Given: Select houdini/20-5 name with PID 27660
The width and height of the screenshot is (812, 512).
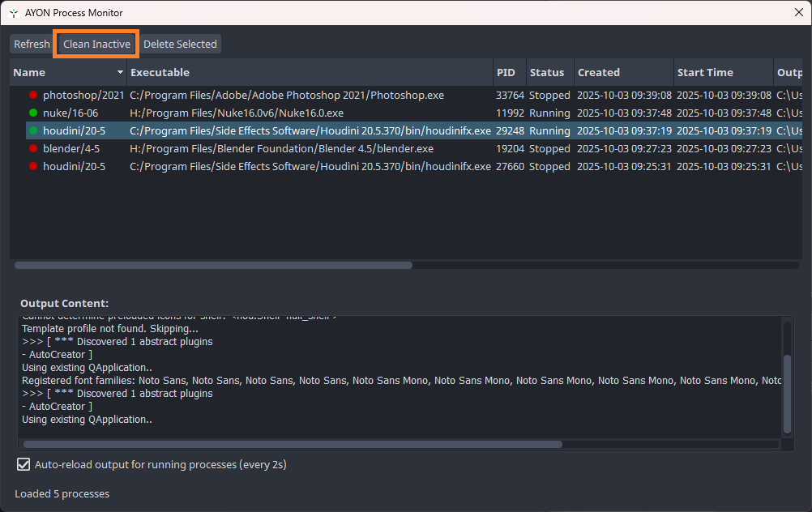Looking at the screenshot, I should [74, 167].
